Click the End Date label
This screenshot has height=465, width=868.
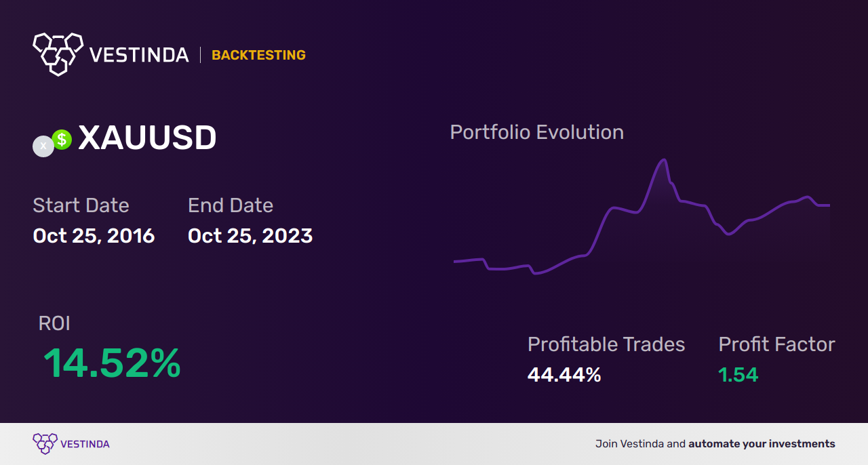[231, 205]
